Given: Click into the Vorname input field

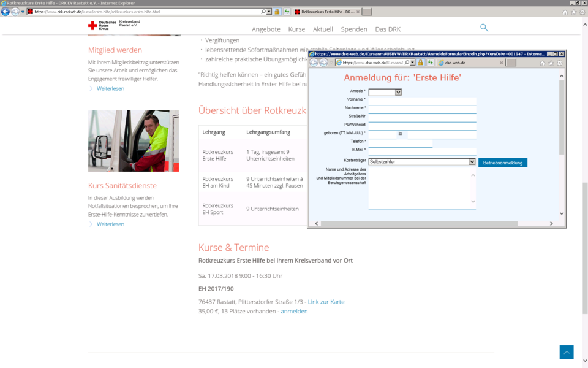Looking at the screenshot, I should point(421,101).
